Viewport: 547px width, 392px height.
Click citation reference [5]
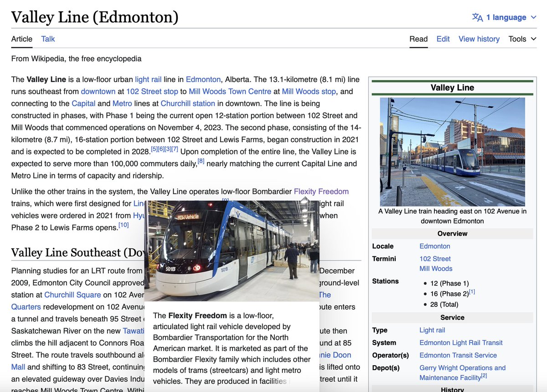(154, 149)
